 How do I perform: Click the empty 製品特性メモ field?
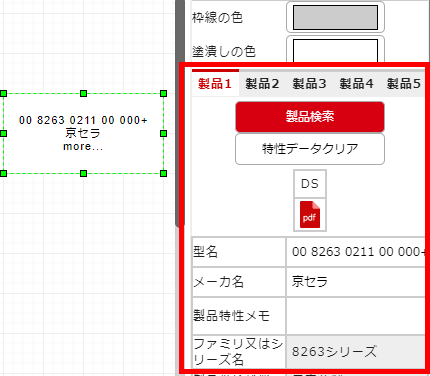(356, 316)
